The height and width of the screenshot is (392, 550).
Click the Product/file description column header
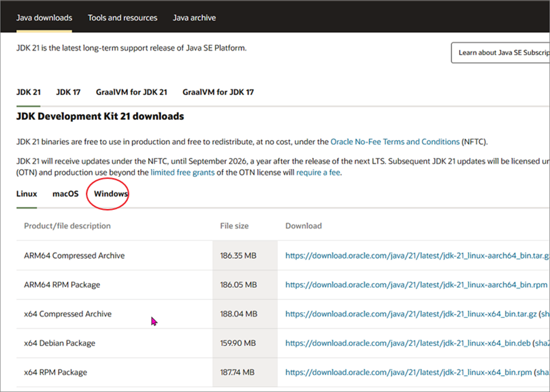(67, 226)
